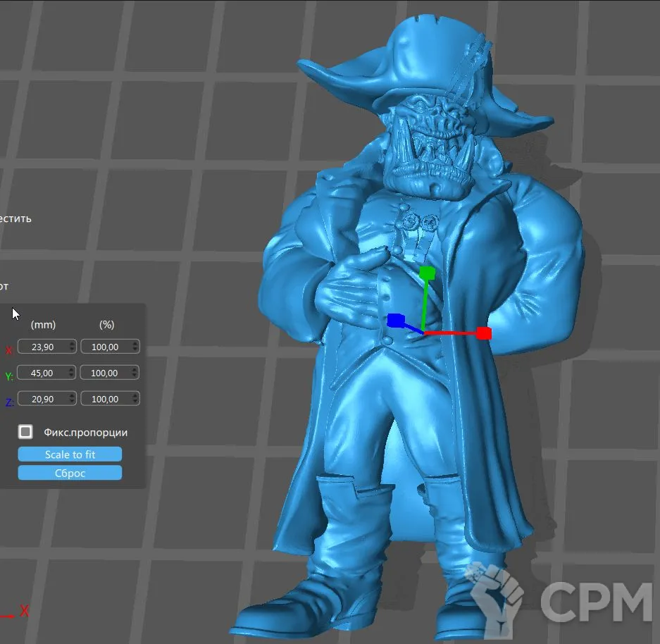Click the Y mm spinner arrows
The height and width of the screenshot is (644, 660).
(x=71, y=373)
